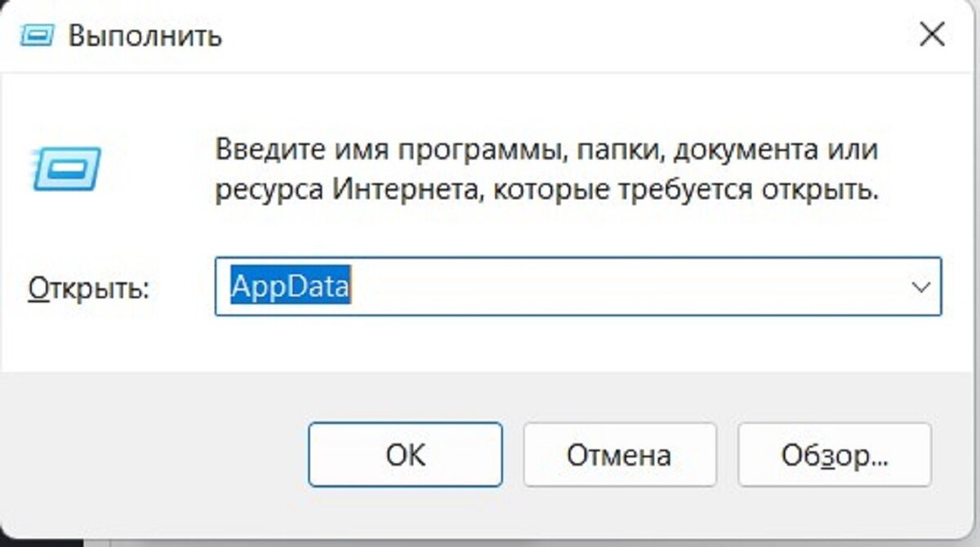980x547 pixels.
Task: Click the description line starting with ресурса
Action: (x=546, y=192)
